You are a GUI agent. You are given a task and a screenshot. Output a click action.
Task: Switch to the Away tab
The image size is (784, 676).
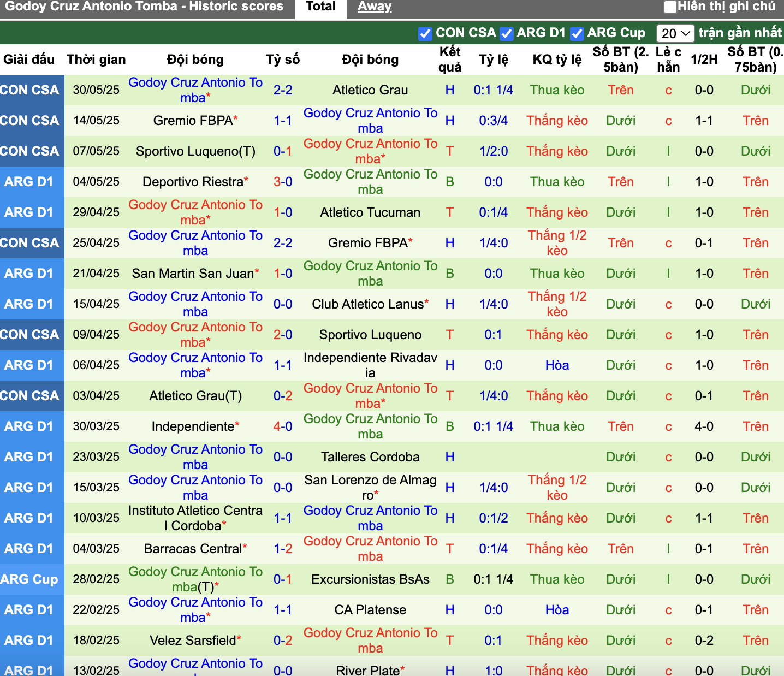375,7
